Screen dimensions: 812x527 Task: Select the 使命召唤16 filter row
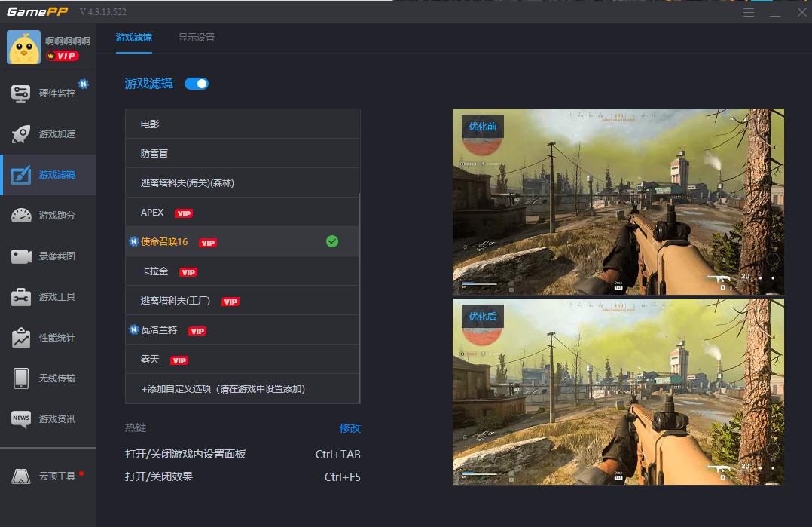[x=242, y=241]
